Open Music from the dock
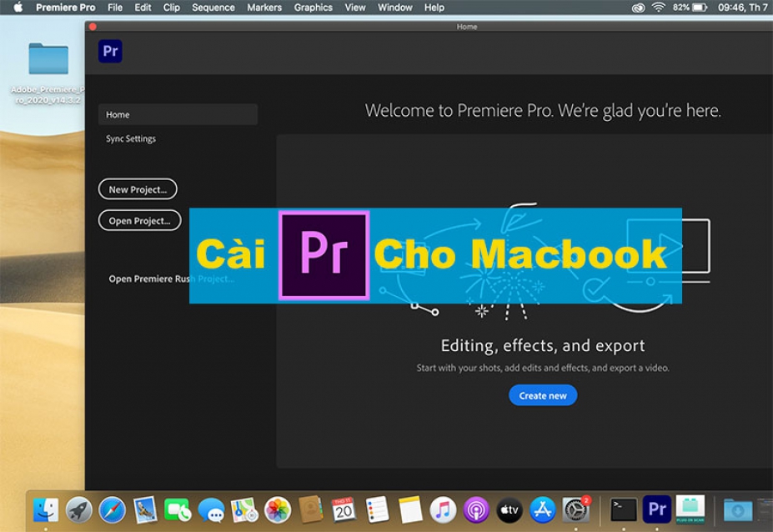This screenshot has width=773, height=532. [443, 509]
